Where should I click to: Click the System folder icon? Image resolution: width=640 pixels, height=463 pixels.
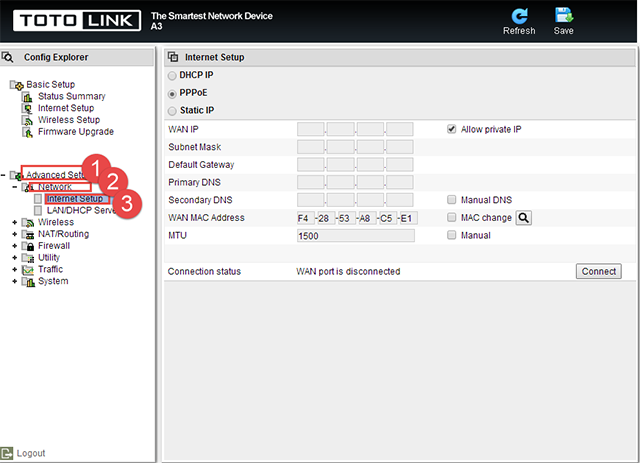click(x=28, y=282)
